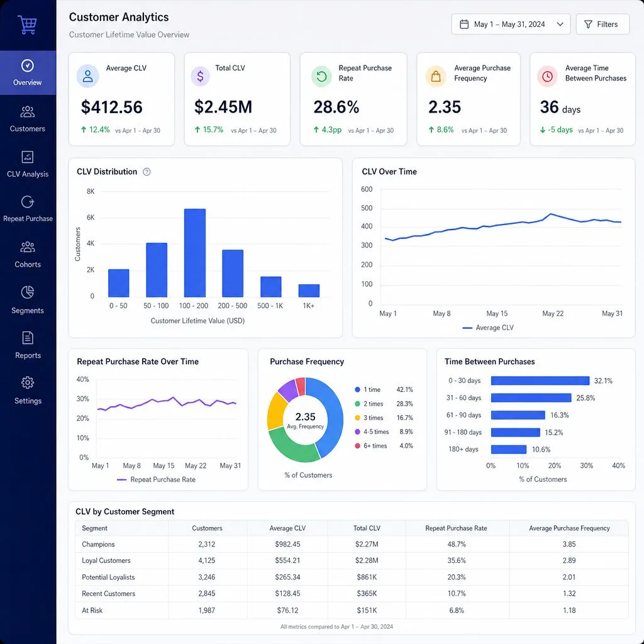Click the Total CLV dollar icon
Screen dimensions: 644x644
201,76
